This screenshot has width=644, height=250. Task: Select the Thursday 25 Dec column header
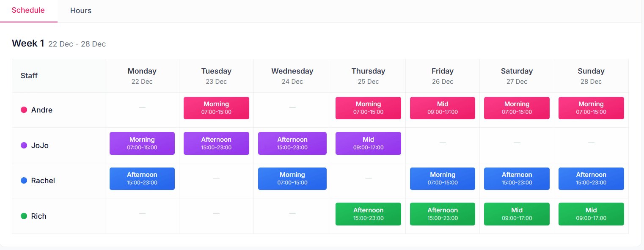pos(368,76)
